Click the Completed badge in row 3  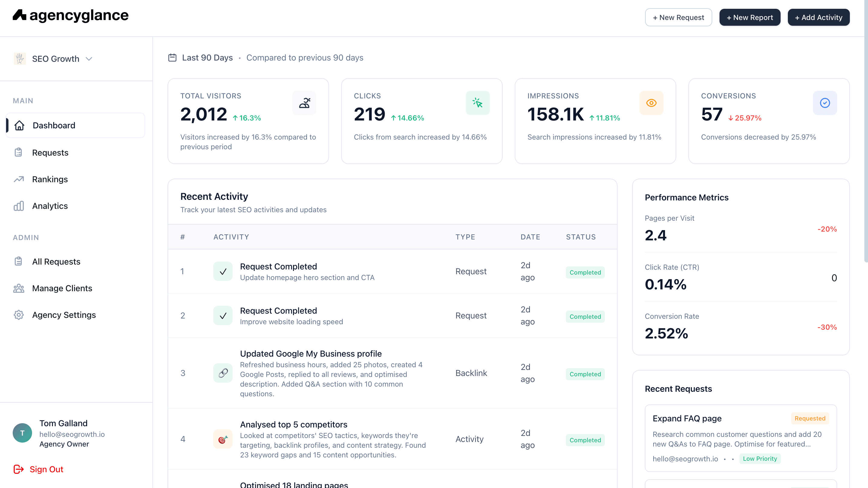585,374
